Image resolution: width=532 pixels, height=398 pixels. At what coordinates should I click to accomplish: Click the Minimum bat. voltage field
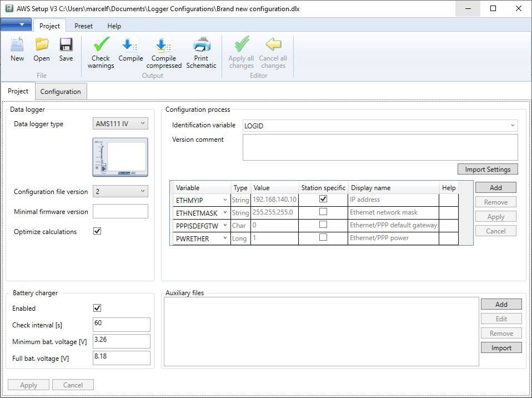122,341
